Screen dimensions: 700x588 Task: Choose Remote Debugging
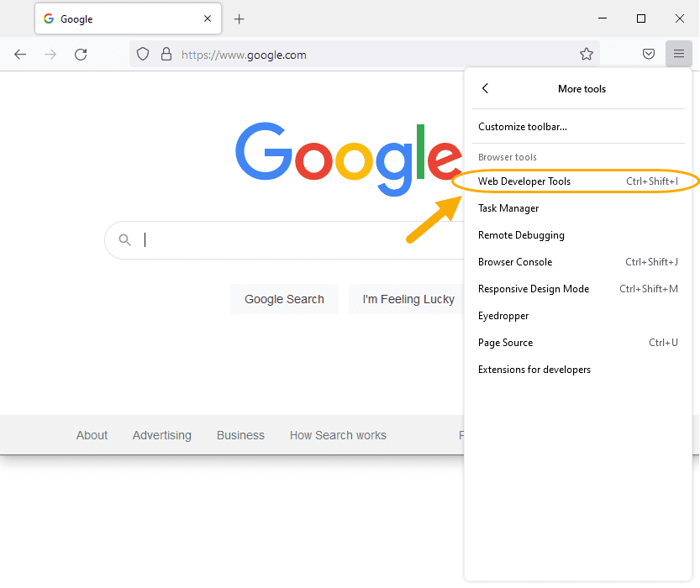click(x=577, y=235)
